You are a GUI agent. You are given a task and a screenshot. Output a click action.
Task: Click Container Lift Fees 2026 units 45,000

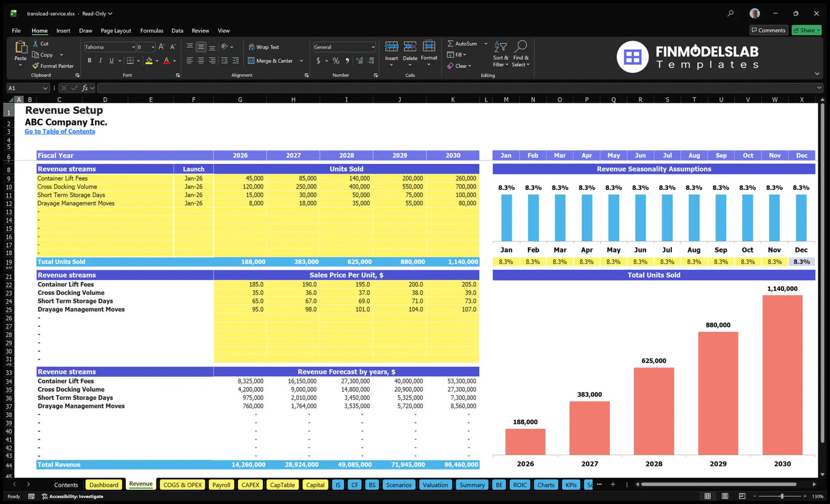point(240,179)
